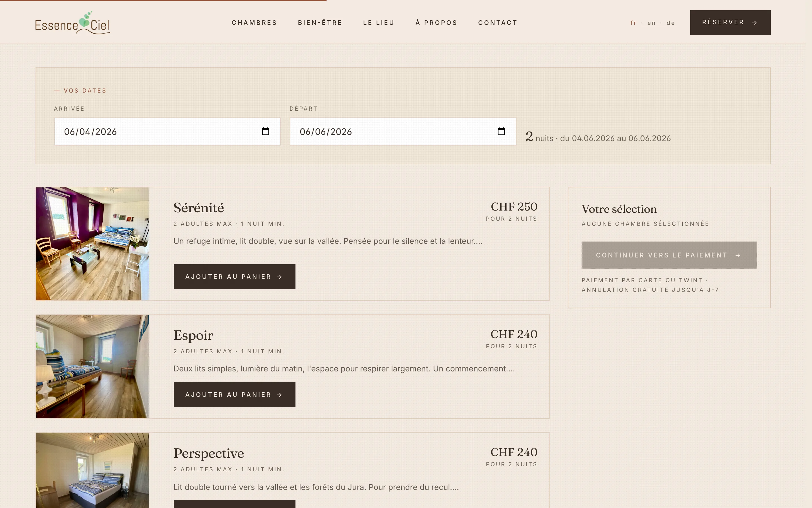
Task: Click the Essence Ciel logo
Action: tap(72, 23)
